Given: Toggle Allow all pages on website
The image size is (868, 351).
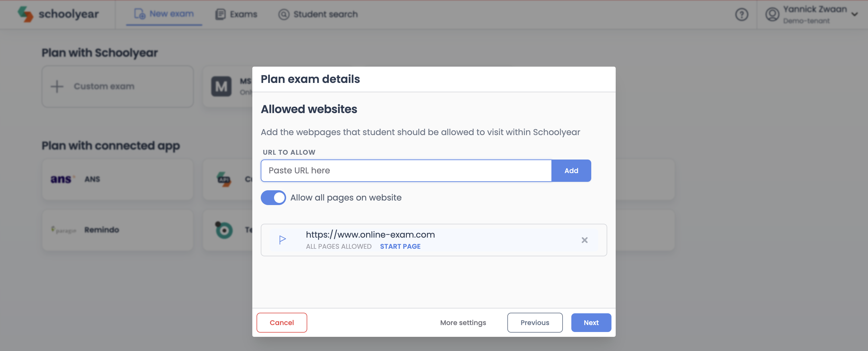Looking at the screenshot, I should click(x=273, y=198).
